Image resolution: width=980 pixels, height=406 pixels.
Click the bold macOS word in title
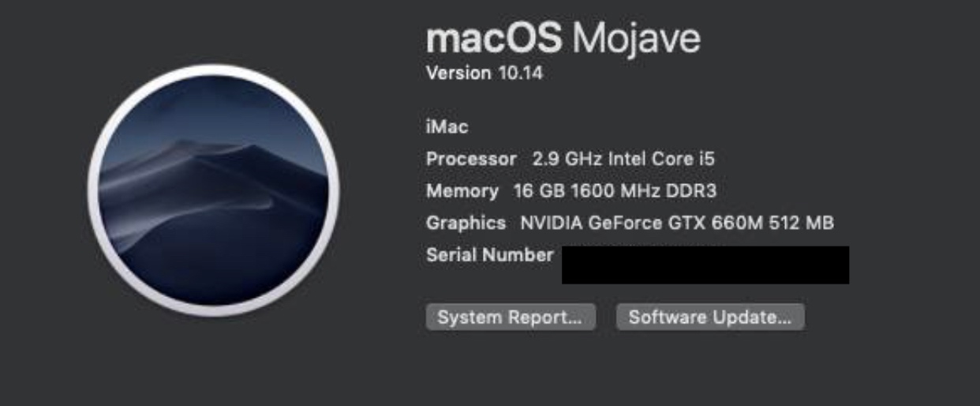coord(494,37)
